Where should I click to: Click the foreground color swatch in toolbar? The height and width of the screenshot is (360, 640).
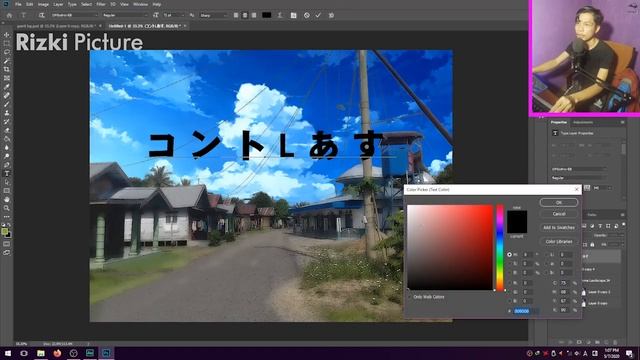tap(4, 231)
